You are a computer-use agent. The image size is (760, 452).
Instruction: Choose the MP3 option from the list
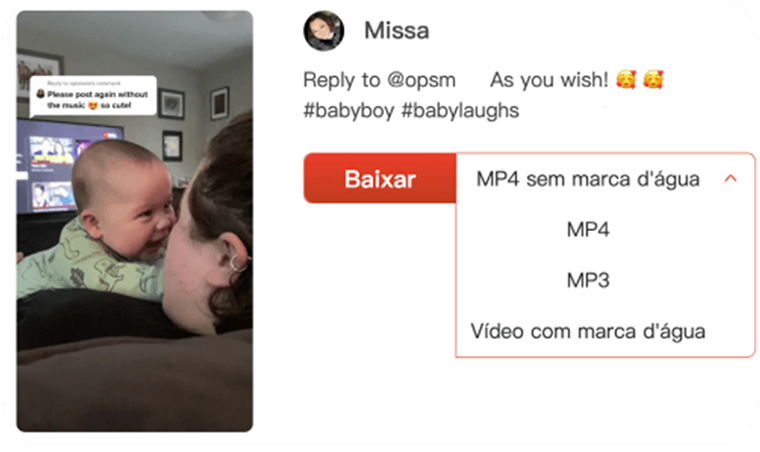click(x=588, y=280)
